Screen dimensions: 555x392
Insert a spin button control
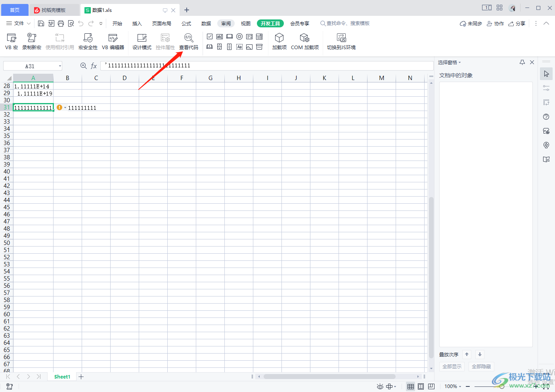220,47
